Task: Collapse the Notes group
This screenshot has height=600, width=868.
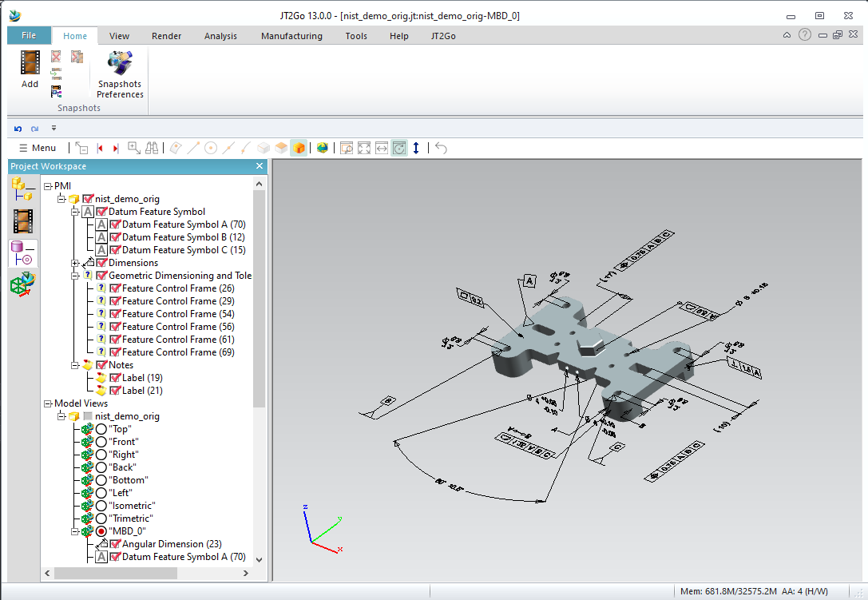Action: [x=75, y=365]
